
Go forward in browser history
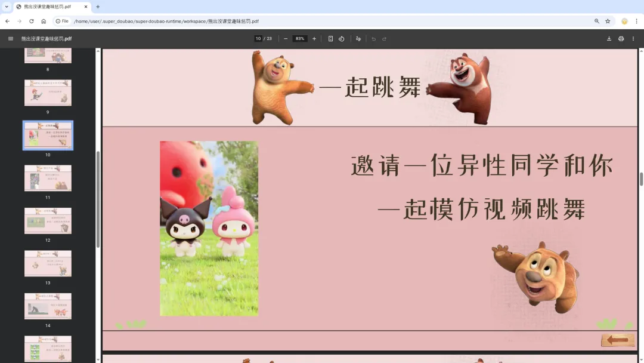[19, 21]
